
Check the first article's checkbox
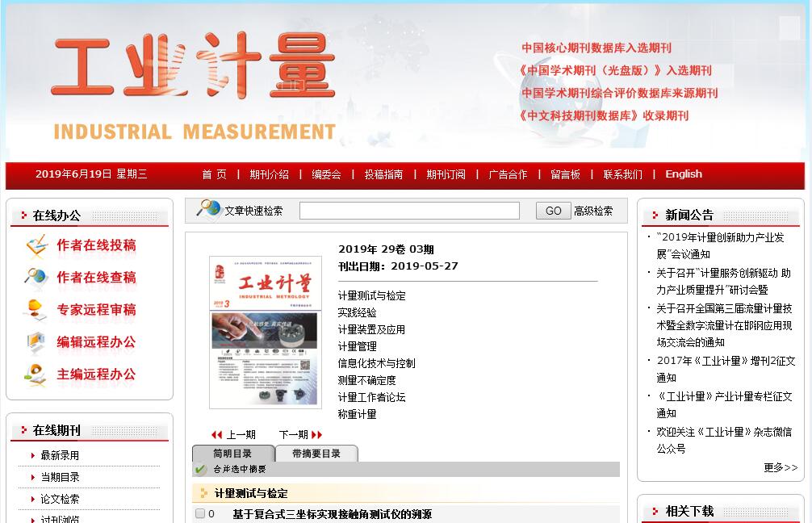point(200,514)
